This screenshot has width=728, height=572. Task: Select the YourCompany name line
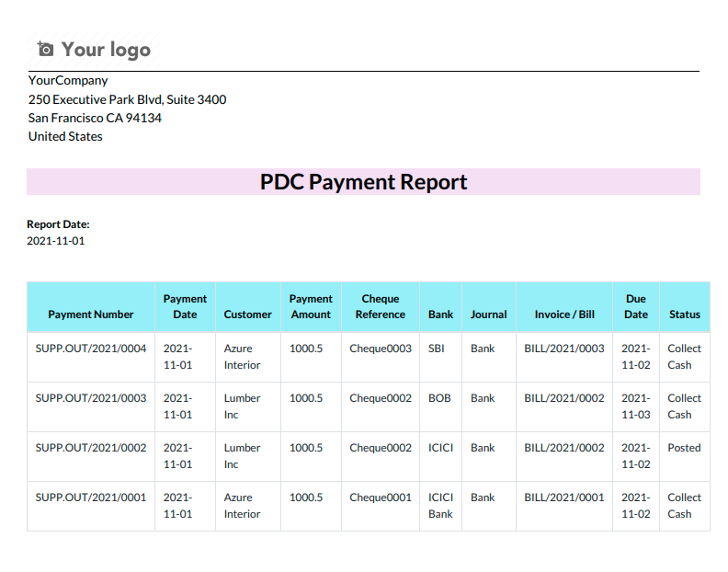(x=68, y=80)
